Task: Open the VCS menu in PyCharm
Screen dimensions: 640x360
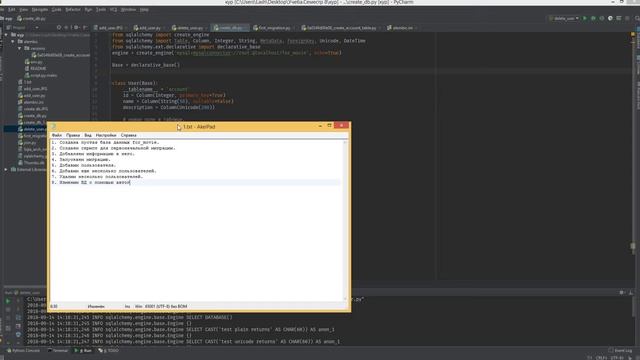Action: pos(113,9)
